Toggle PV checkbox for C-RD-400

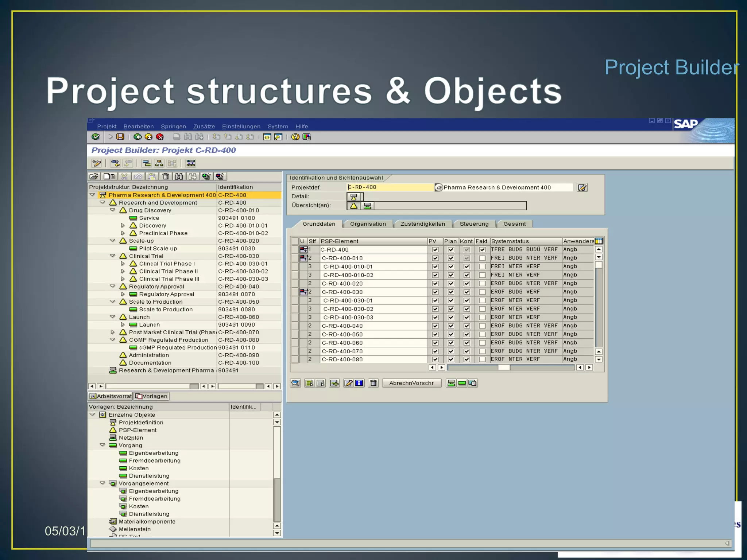click(x=435, y=250)
